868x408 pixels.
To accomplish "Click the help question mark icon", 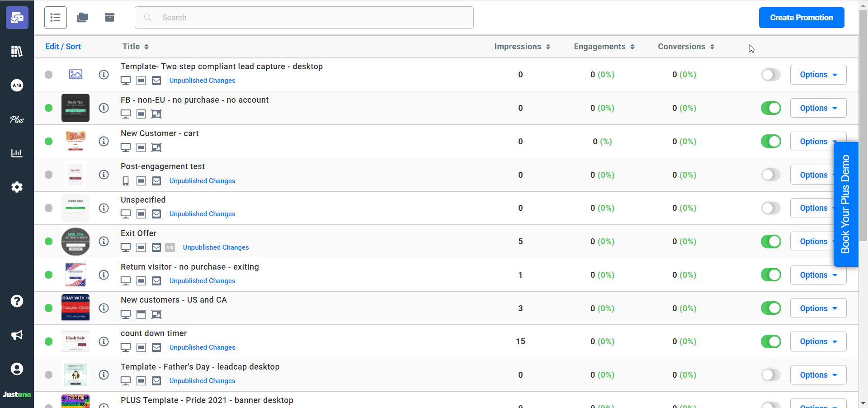I will coord(17,301).
